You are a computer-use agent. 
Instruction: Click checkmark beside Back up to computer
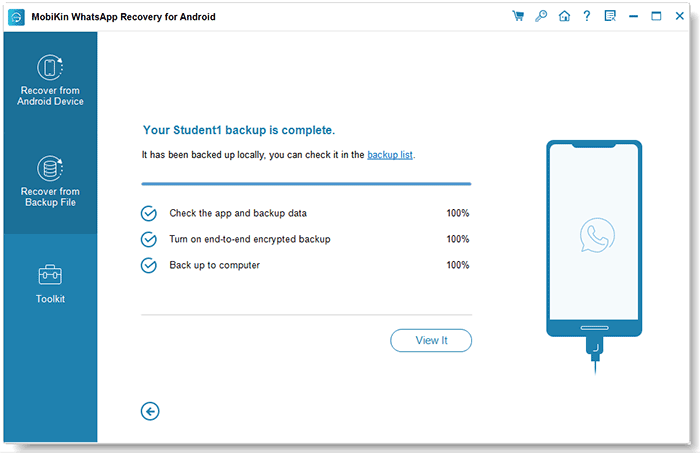point(149,265)
